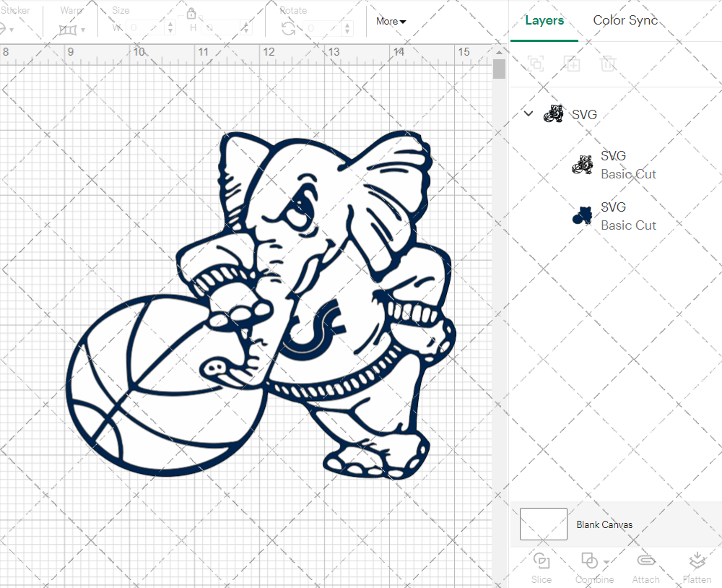The width and height of the screenshot is (722, 588).
Task: Delete the selected layer via trash icon
Action: (x=609, y=64)
